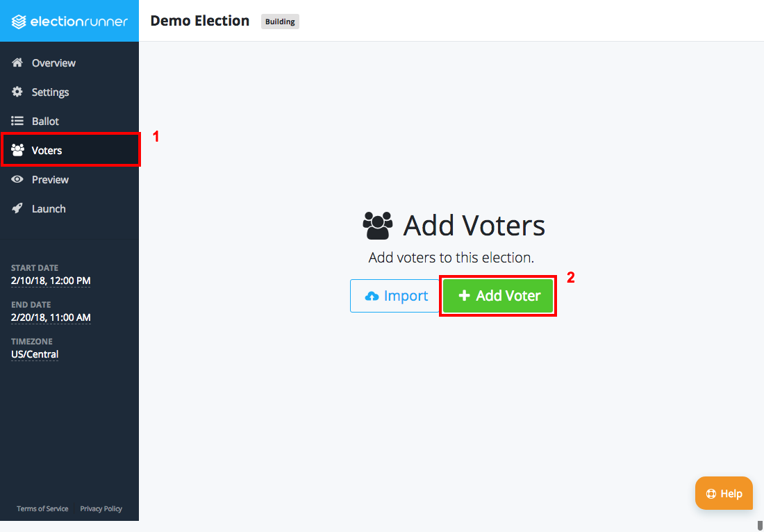Open the Help widget button

point(724,493)
